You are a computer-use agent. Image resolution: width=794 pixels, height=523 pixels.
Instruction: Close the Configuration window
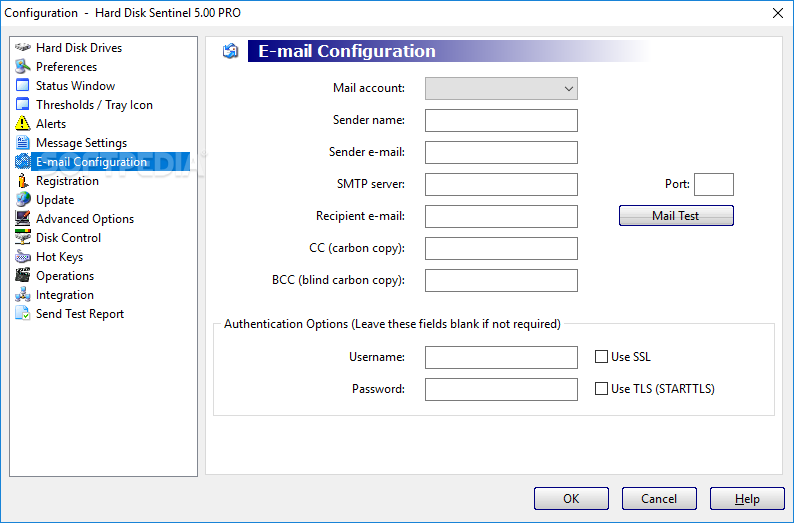click(x=778, y=13)
